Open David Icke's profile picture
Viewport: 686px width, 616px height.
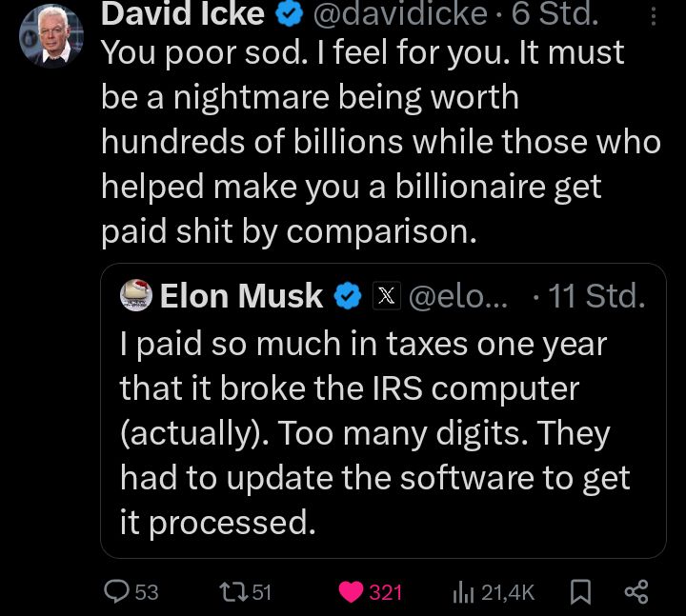pyautogui.click(x=50, y=36)
